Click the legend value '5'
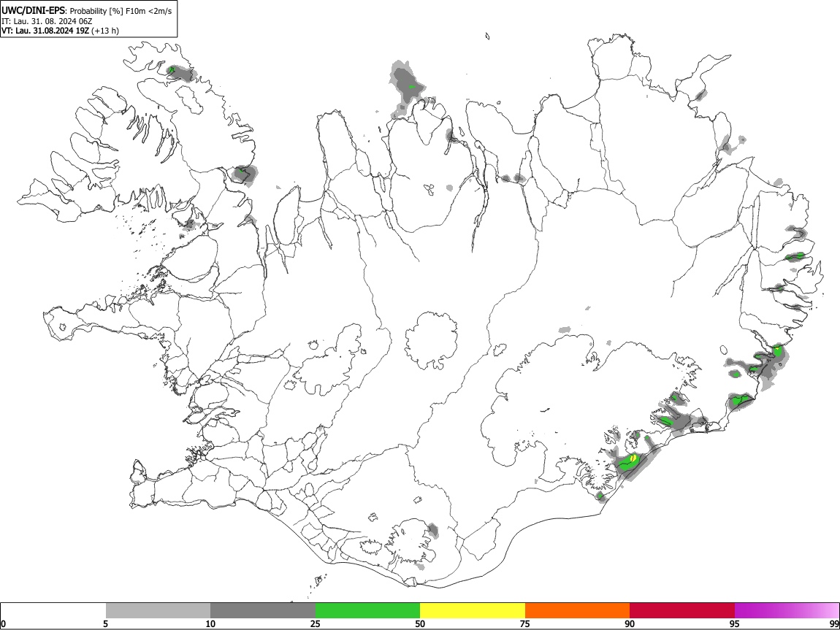 click(x=105, y=624)
